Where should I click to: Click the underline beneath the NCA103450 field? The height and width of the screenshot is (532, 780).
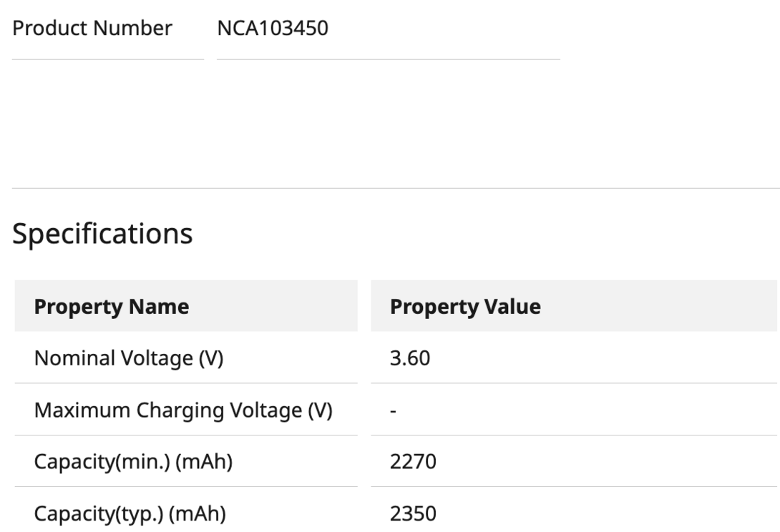(388, 59)
